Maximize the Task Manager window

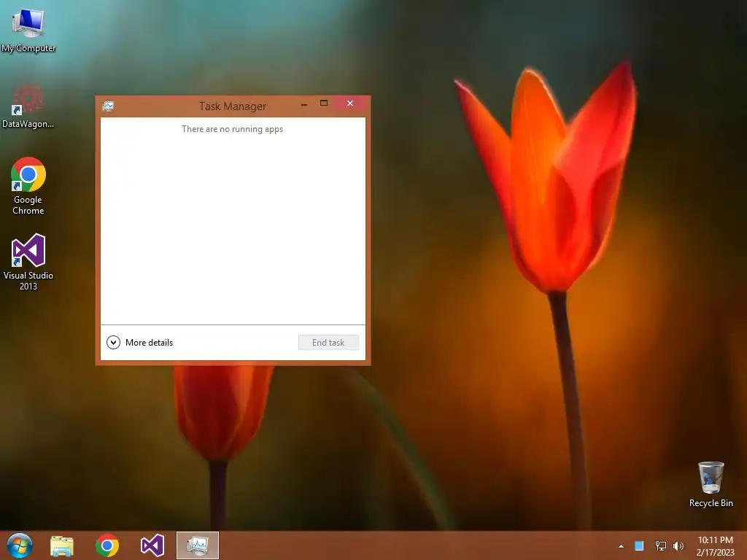(324, 104)
